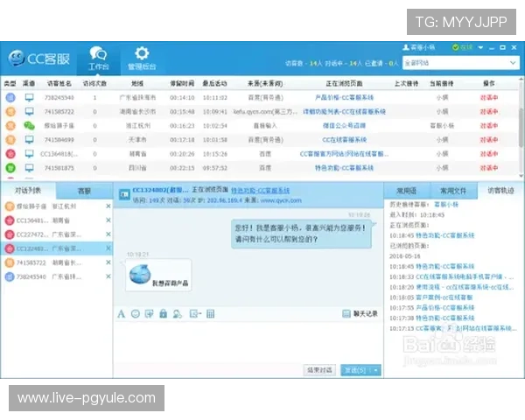Viewport: 525px width, 420px height.
Task: Open the 客服小杨 history agent link
Action: click(446, 204)
